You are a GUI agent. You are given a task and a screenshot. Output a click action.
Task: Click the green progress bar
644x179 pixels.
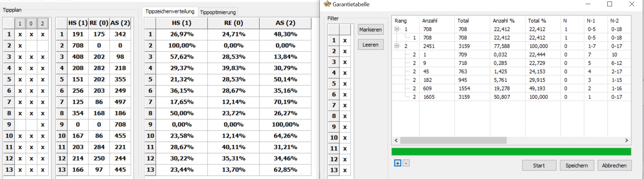[511, 152]
